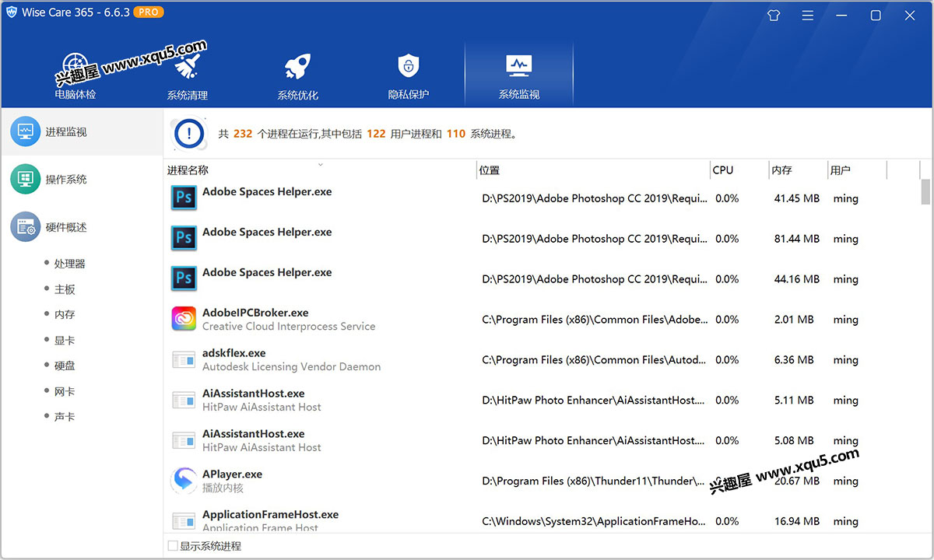
Task: Open 硬件概述 in the sidebar
Action: [x=82, y=228]
